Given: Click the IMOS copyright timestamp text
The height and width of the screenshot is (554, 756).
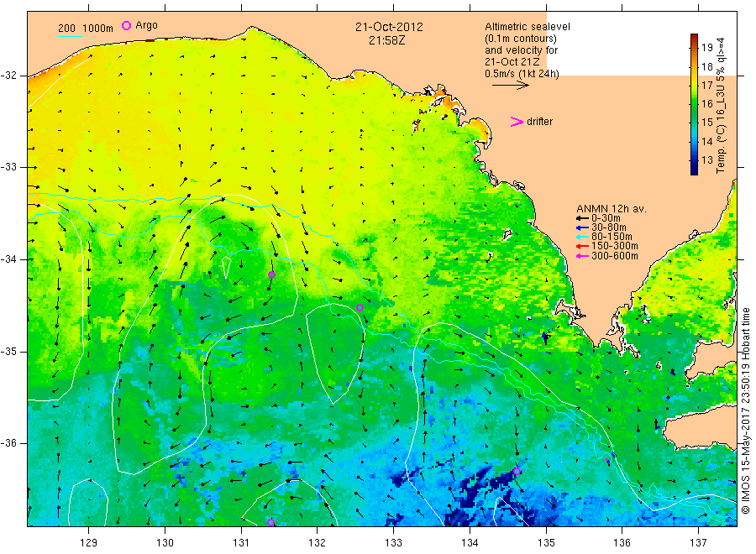Looking at the screenshot, I should coord(745,411).
